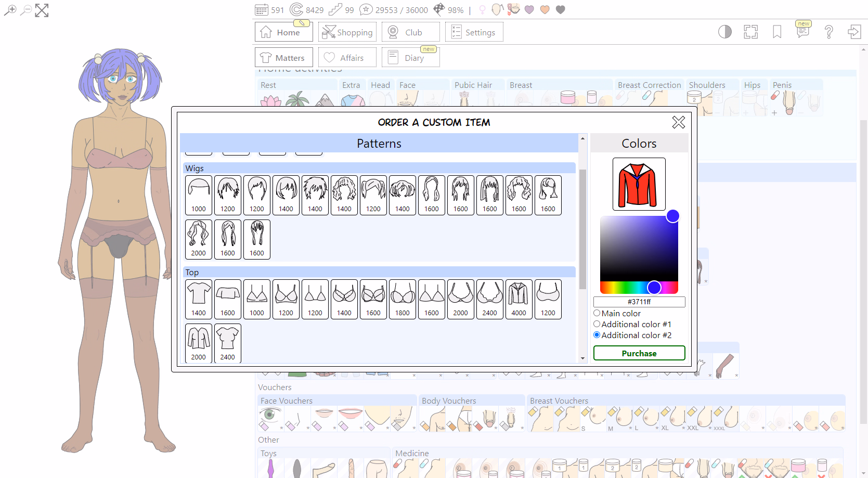The image size is (868, 478).
Task: Select Additional color #2 option
Action: pos(597,335)
